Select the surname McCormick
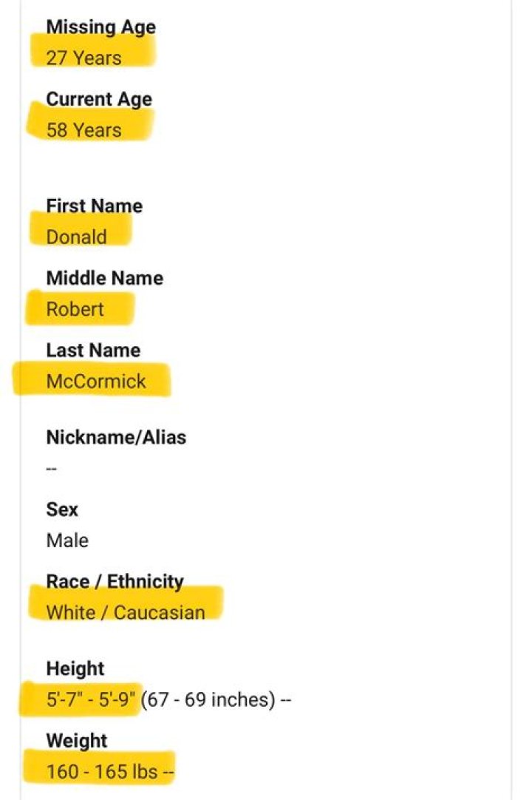Screen dimensions: 532x800 96,382
